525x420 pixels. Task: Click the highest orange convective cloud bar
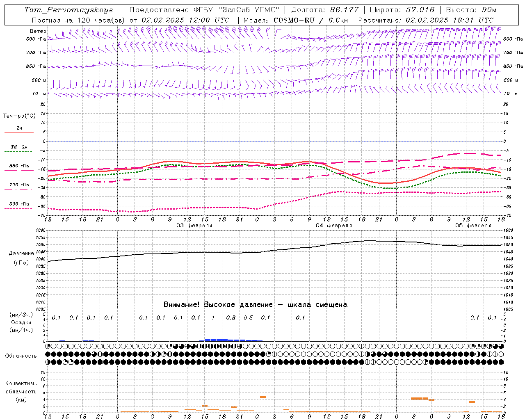click(263, 397)
